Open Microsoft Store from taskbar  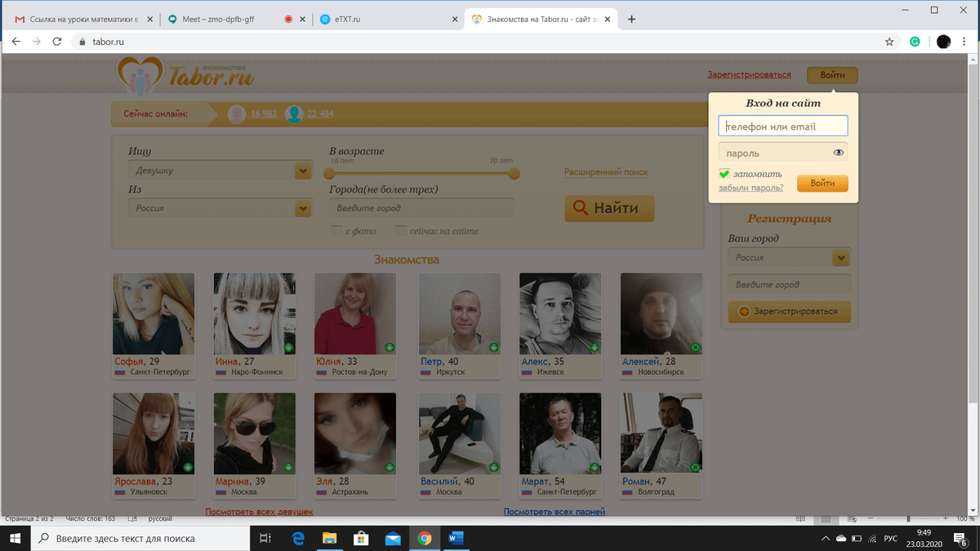[361, 538]
